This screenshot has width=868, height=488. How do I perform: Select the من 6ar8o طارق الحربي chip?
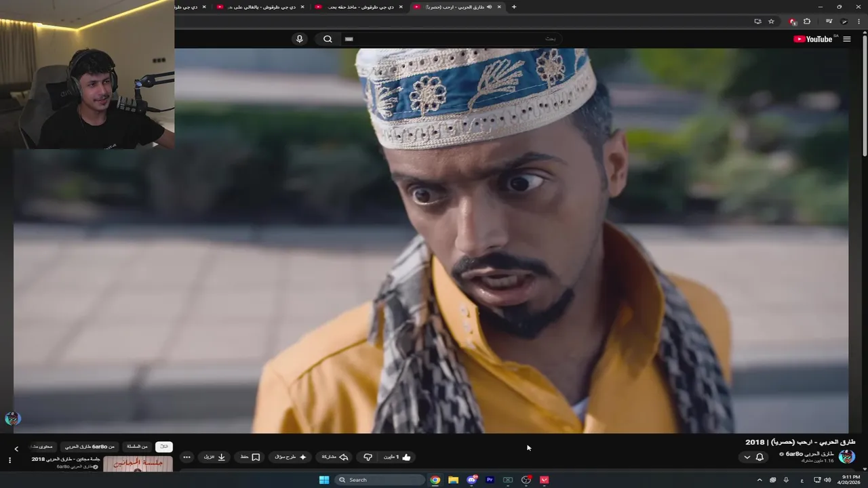click(x=90, y=447)
